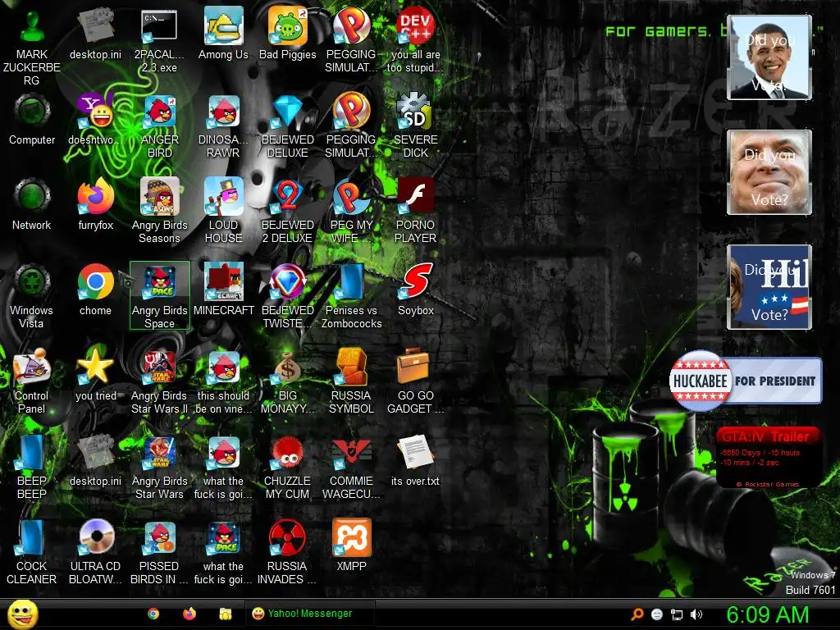840x630 pixels.
Task: Launch the Bad Piggies shortcut
Action: click(x=288, y=33)
